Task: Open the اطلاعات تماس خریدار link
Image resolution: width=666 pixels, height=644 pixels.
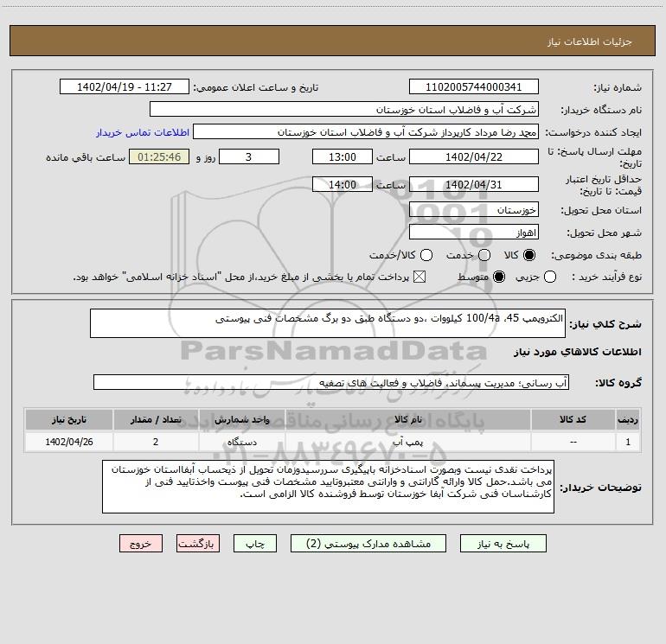Action: point(143,132)
